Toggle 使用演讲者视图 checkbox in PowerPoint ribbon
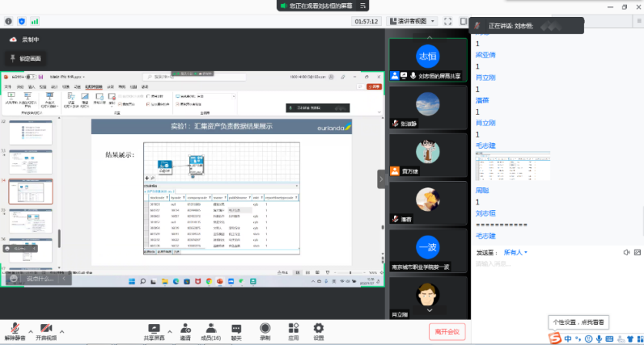Screen dimensions: 644x345 tap(179, 105)
